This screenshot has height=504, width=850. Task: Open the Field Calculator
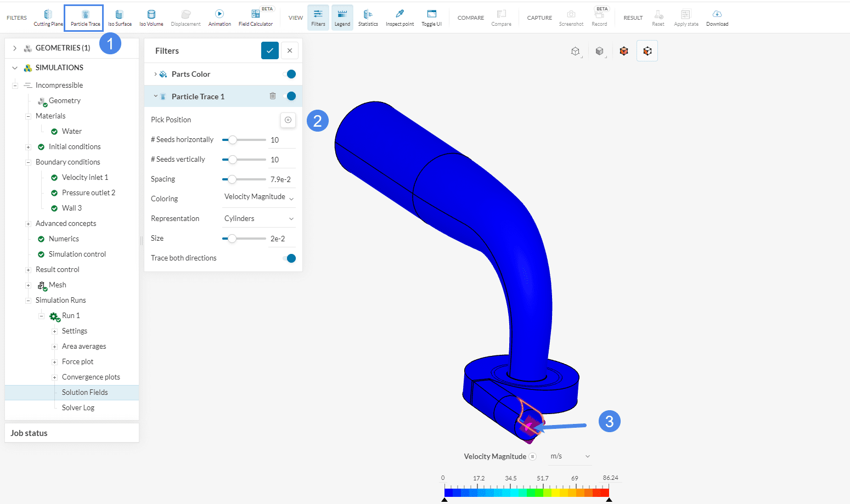pos(256,18)
